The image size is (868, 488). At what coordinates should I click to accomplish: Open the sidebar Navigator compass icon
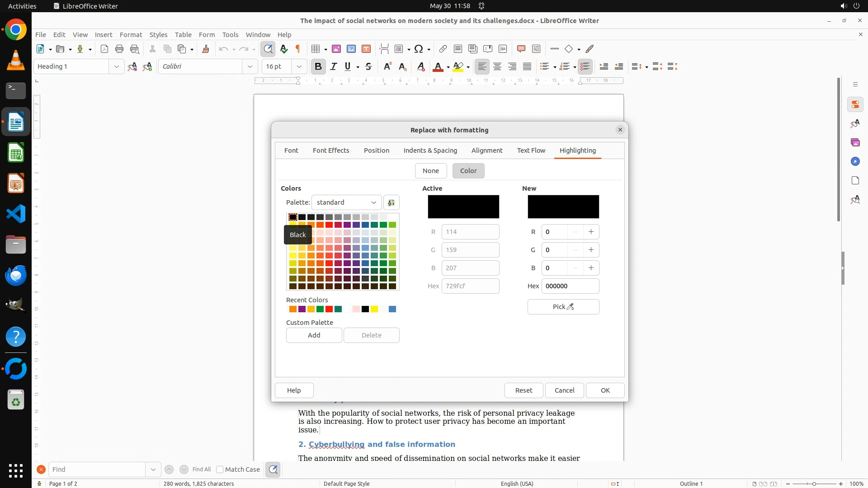[x=855, y=161]
